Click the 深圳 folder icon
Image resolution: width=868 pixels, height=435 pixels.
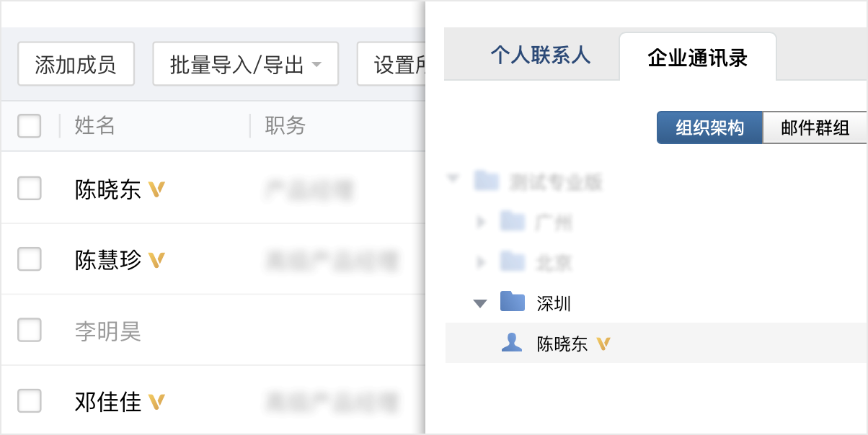[512, 302]
